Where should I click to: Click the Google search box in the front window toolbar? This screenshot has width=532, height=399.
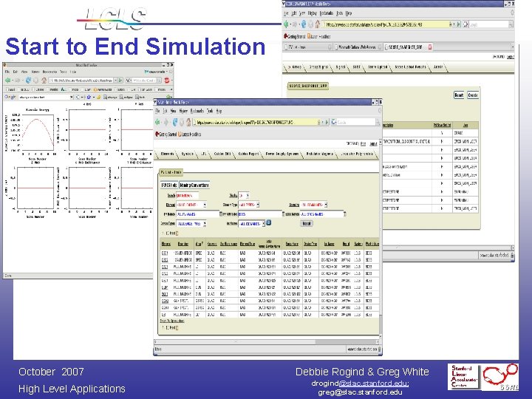355,122
